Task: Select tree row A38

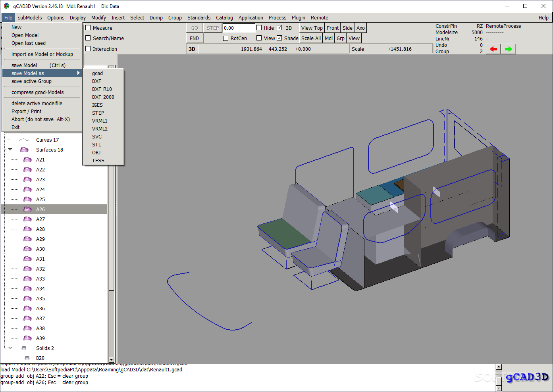Action: coord(54,328)
